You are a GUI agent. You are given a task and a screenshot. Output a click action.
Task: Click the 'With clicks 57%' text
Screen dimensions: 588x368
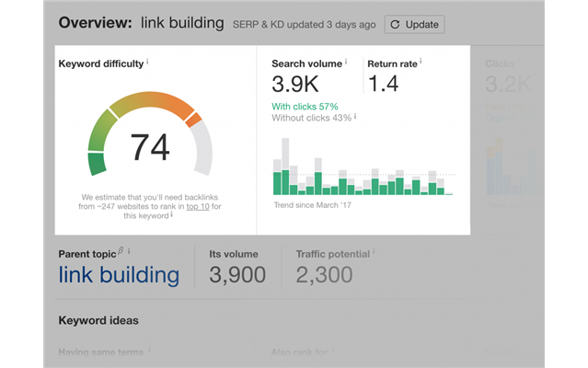pos(305,107)
